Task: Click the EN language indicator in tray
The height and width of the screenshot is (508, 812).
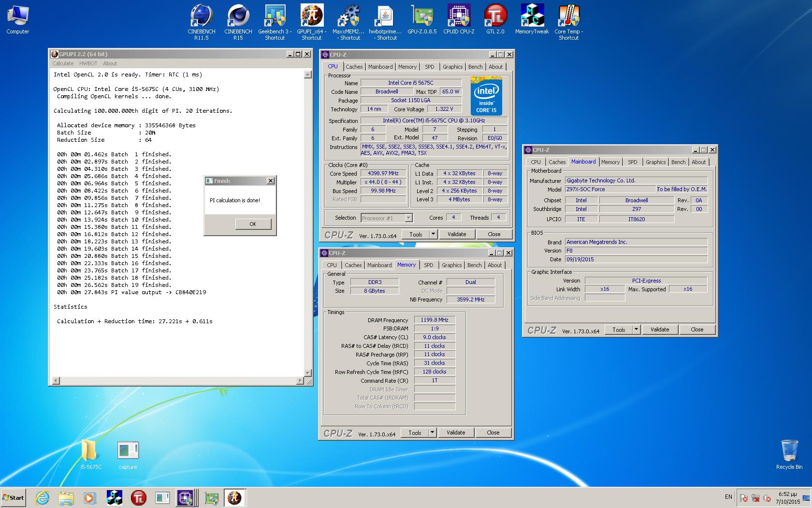Action: click(x=728, y=497)
